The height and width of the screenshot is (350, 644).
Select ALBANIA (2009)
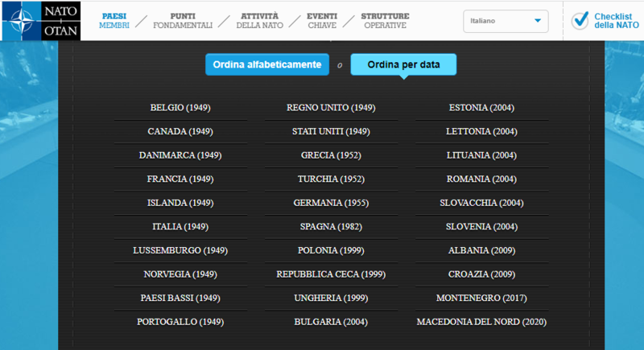coord(481,250)
